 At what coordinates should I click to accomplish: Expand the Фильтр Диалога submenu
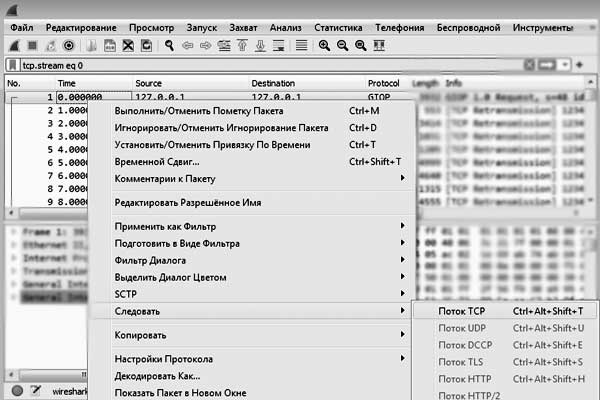pyautogui.click(x=253, y=260)
